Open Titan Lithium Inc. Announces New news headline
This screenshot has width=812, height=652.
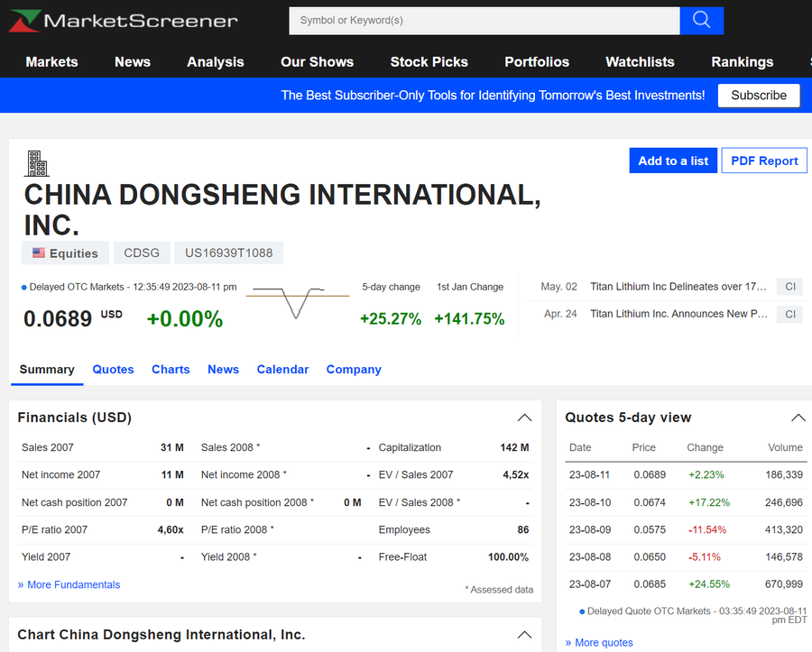tap(678, 314)
